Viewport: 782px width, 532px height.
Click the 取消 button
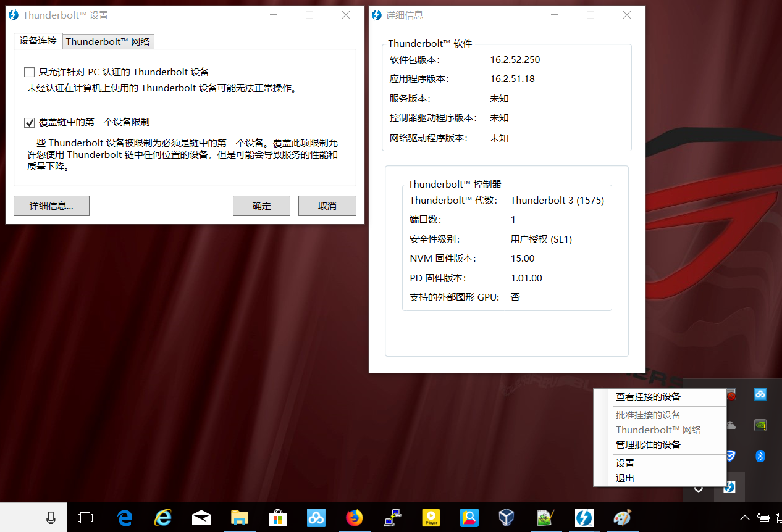327,206
